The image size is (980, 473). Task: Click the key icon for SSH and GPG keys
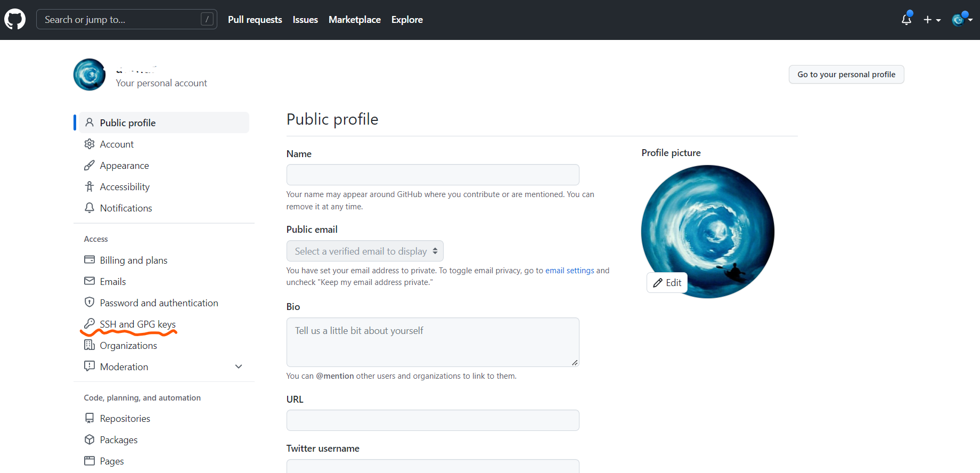point(89,324)
